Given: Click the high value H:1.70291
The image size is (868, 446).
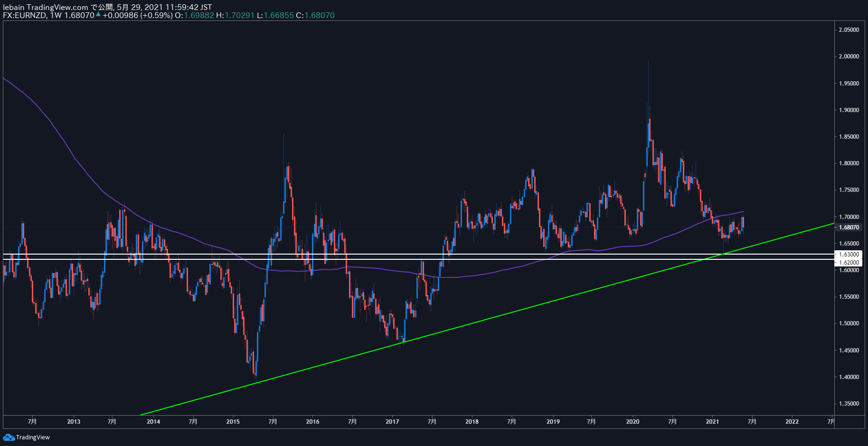Looking at the screenshot, I should coord(235,15).
